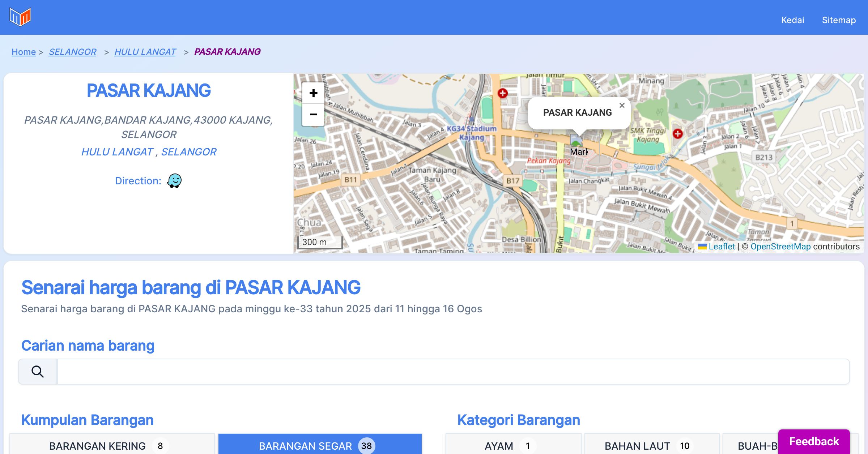Open the Sitemap menu item
868x454 pixels.
[839, 20]
